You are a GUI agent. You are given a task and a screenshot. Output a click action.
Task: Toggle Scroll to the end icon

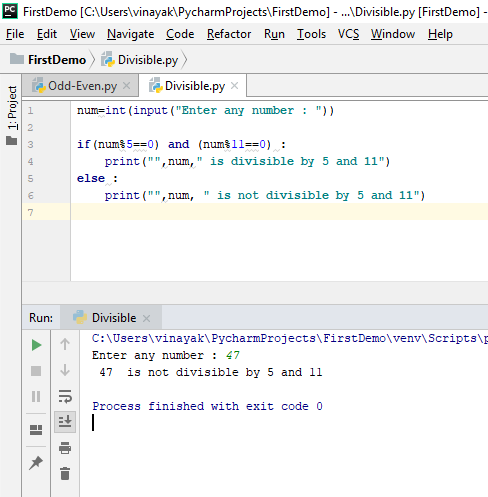point(65,422)
